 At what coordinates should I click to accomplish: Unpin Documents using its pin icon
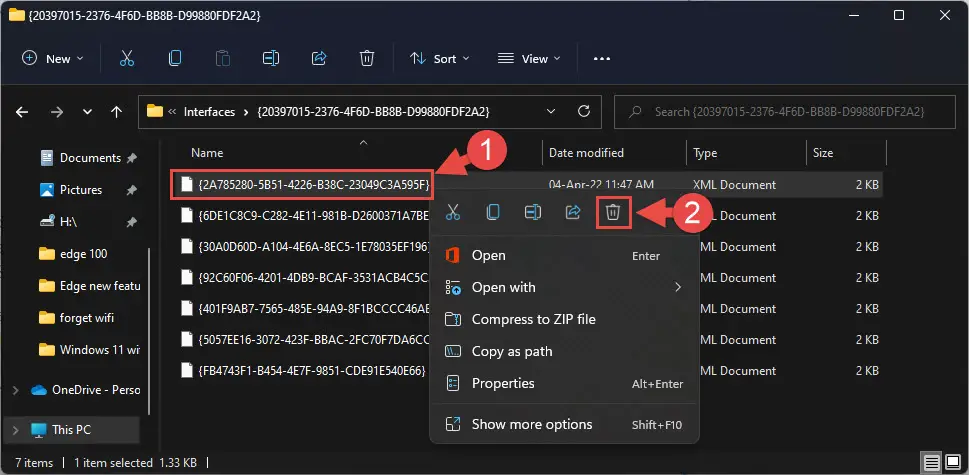pos(132,158)
